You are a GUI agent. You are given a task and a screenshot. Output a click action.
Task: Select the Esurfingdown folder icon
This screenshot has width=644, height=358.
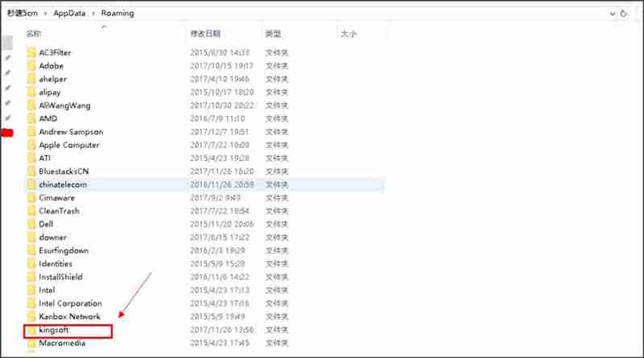[x=31, y=250]
